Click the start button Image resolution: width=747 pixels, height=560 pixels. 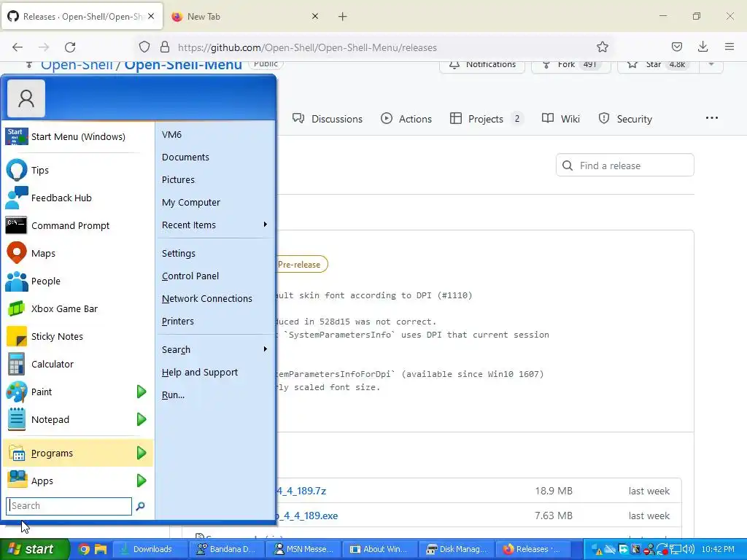click(34, 549)
